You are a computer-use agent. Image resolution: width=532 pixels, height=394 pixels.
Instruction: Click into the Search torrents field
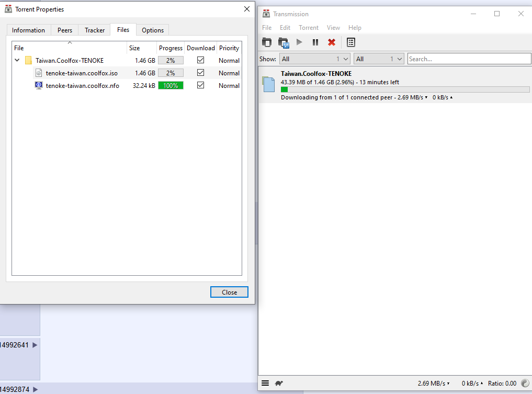click(x=469, y=59)
